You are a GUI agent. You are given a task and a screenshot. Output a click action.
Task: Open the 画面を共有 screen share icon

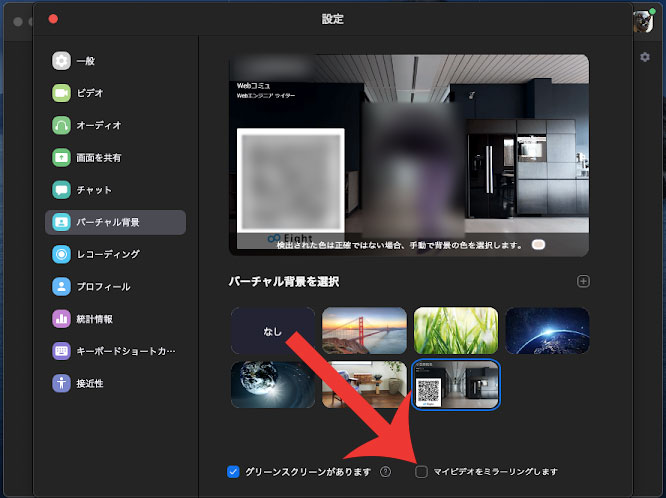point(61,158)
